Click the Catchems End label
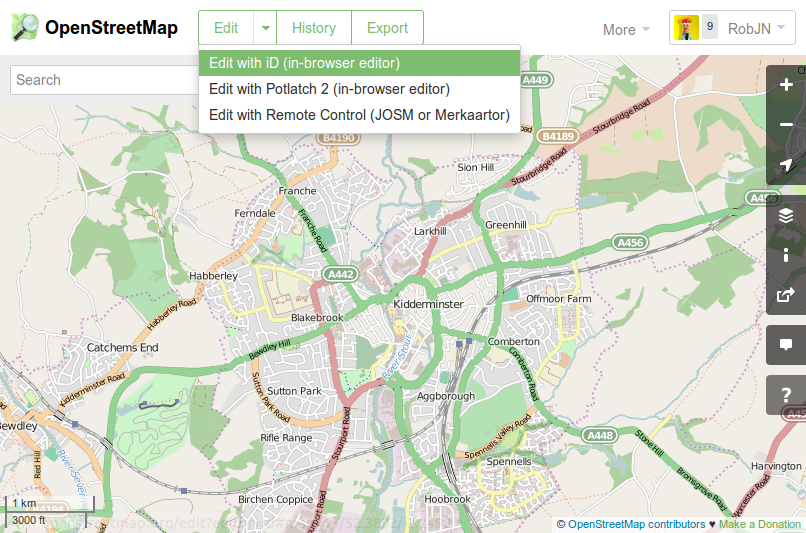 [x=122, y=347]
